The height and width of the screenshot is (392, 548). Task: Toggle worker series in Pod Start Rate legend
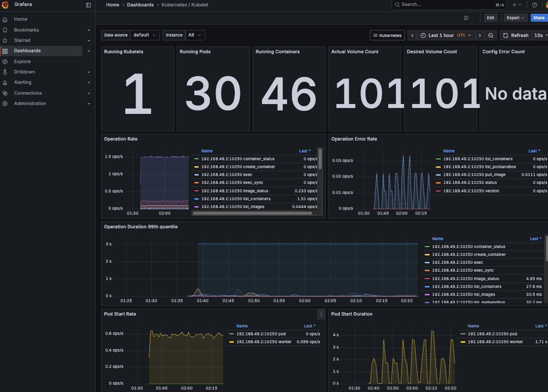[264, 342]
